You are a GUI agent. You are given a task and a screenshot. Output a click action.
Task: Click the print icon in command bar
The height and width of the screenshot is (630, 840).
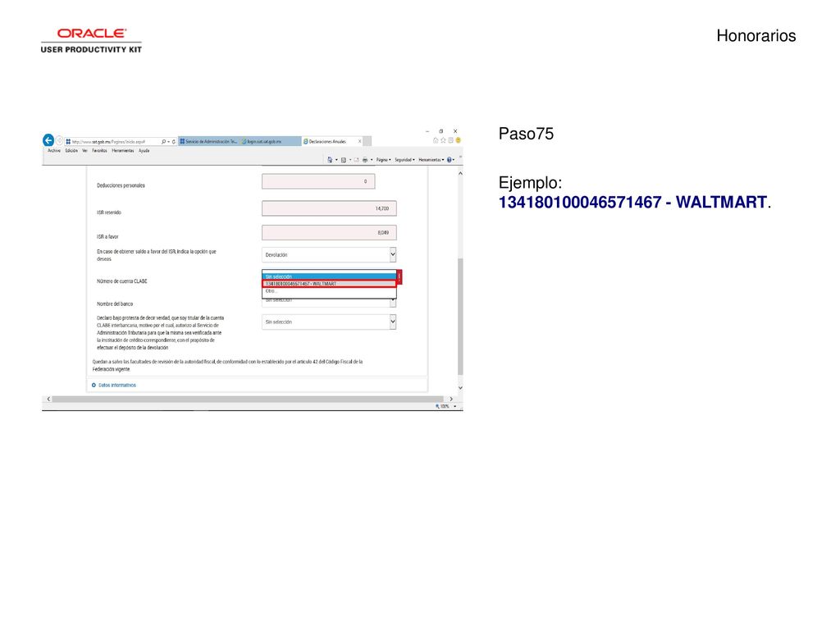click(365, 160)
